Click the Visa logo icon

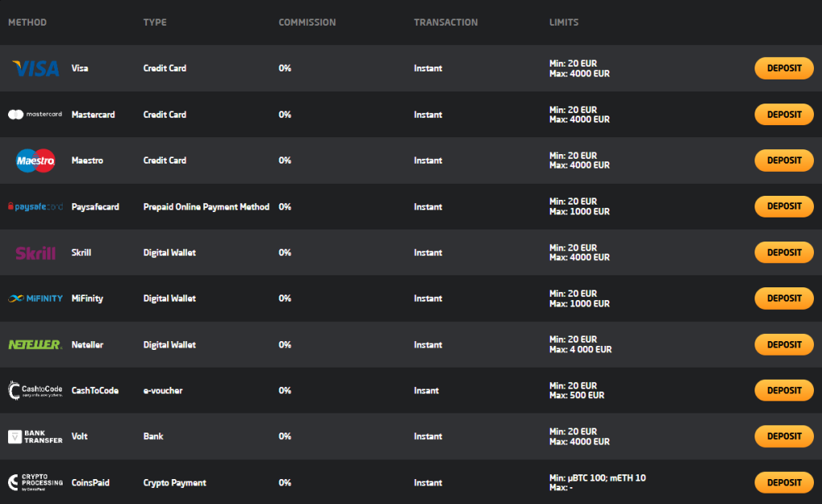click(35, 69)
